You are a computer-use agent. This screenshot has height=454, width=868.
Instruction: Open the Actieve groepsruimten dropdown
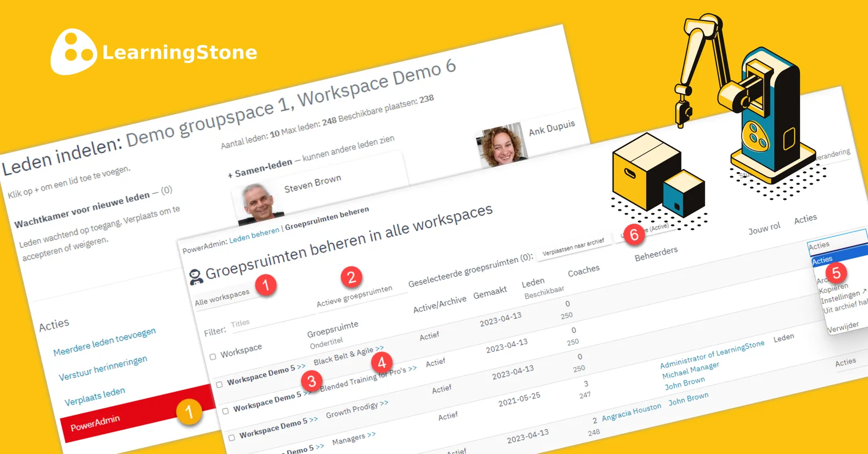pos(355,296)
